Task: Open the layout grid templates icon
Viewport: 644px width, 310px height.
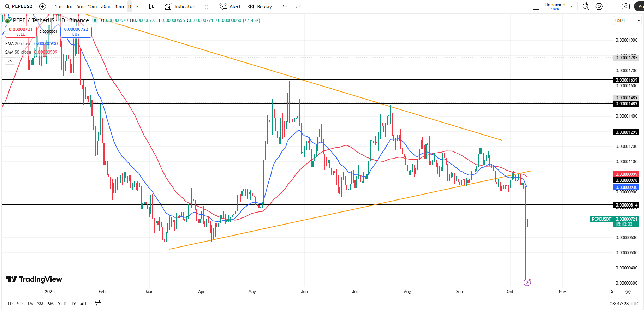Action: [207, 6]
